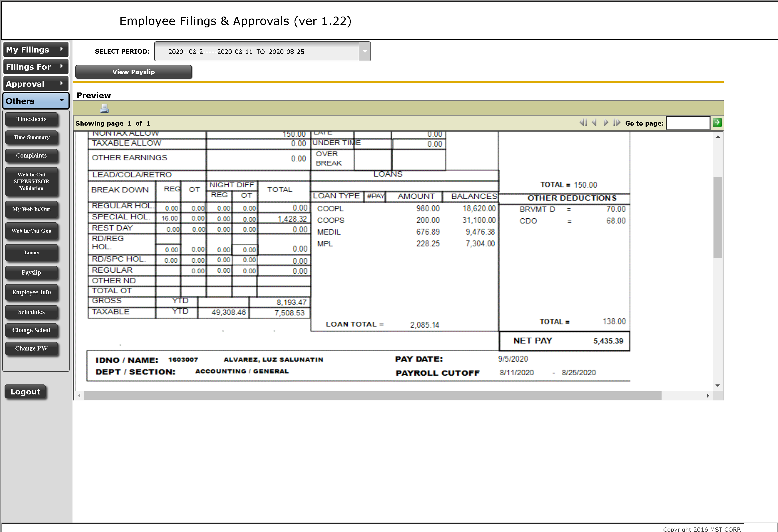Viewport: 778px width, 532px height.
Task: Jump to the last report page
Action: point(617,123)
